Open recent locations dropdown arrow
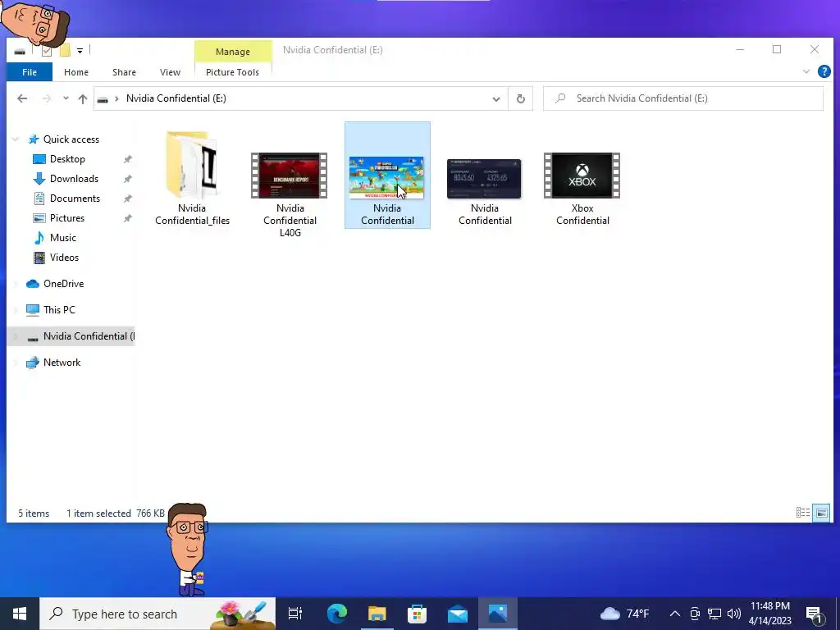The height and width of the screenshot is (630, 840). (66, 98)
